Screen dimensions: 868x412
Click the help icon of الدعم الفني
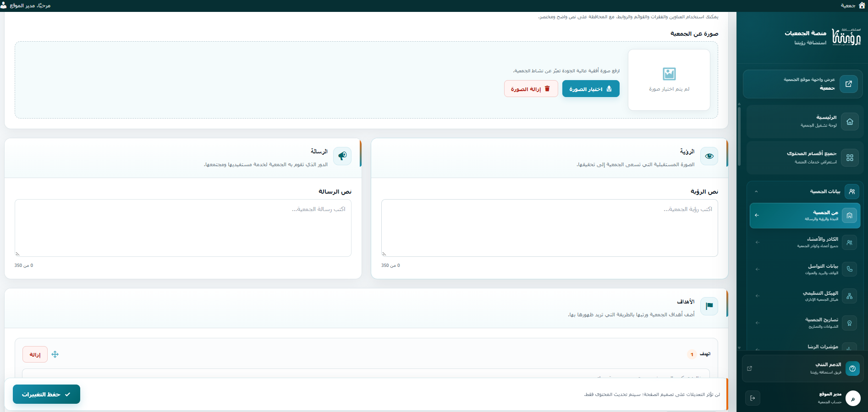(852, 369)
